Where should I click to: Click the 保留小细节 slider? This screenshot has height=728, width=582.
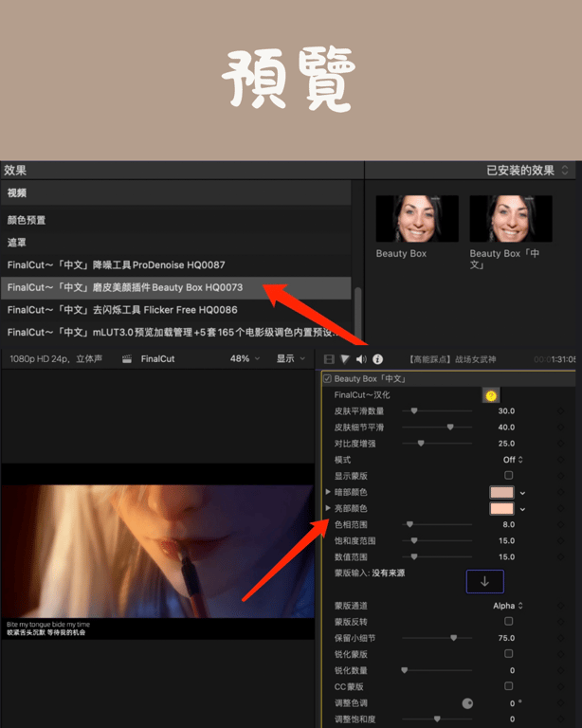437,638
